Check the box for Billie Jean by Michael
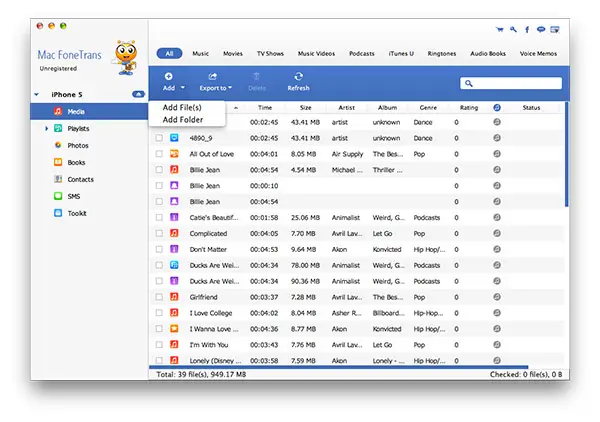 [159, 169]
